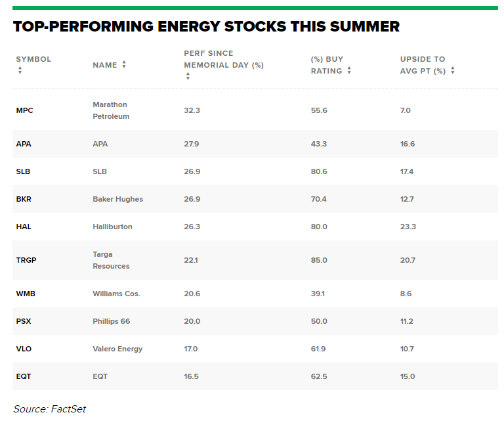Click sort arrows next to Upside to Avg PT
This screenshot has height=421, width=504.
point(453,70)
